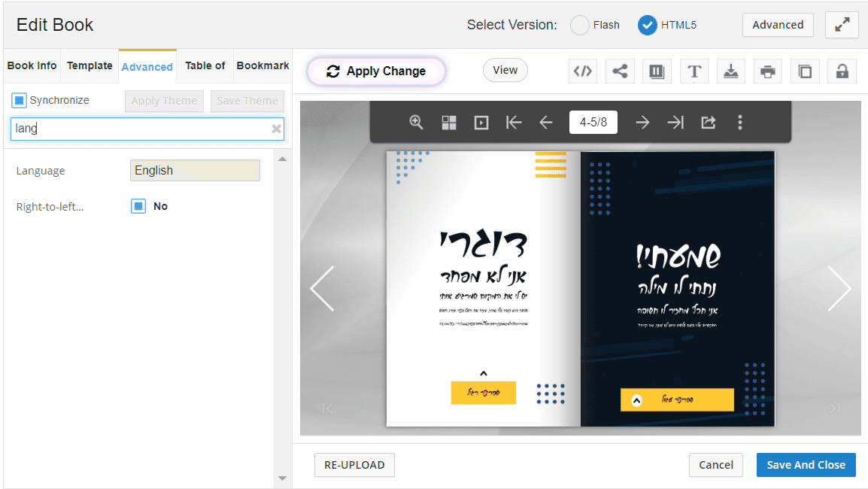
Task: Click the Save Theme button
Action: pos(247,101)
